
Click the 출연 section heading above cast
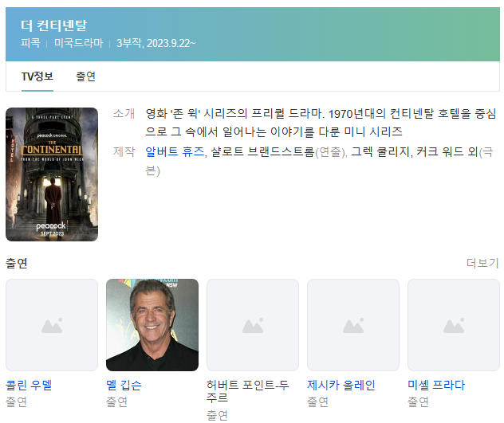(17, 263)
